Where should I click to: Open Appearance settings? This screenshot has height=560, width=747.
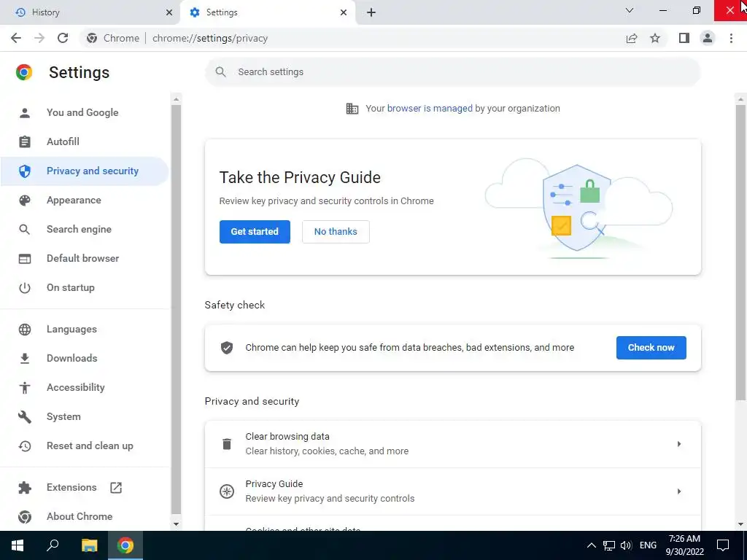tap(85, 200)
